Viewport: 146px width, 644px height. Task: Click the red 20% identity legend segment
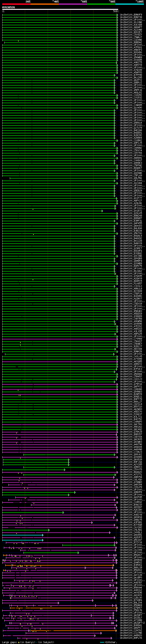tap(16, 4)
